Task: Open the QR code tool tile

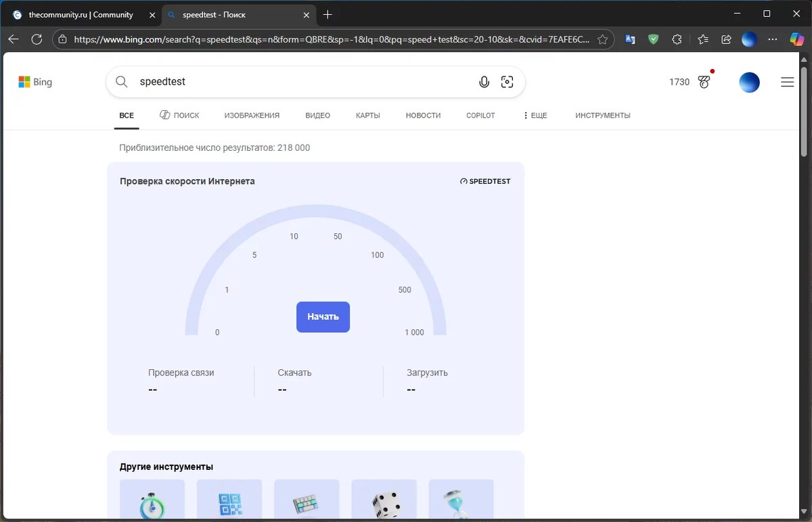Action: (229, 500)
